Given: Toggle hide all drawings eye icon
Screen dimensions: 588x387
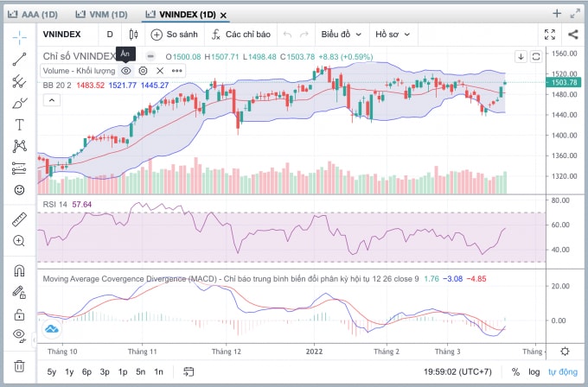Looking at the screenshot, I should point(20,335).
